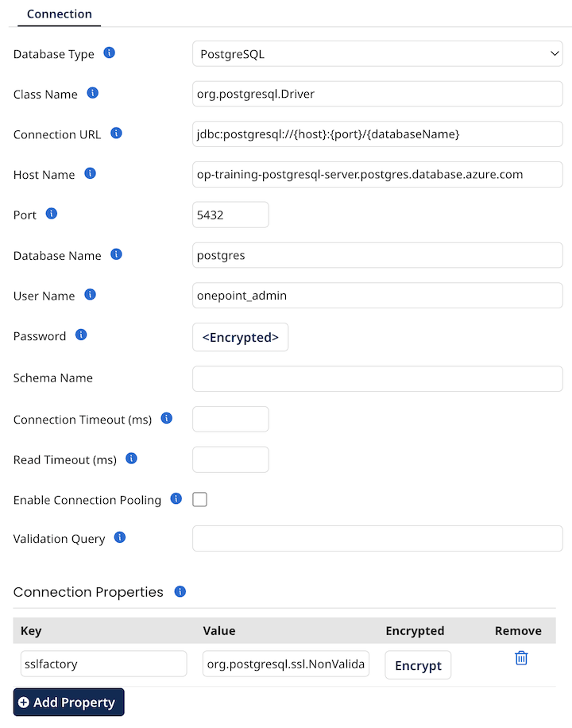Click the Connection URL info icon
Viewport: 572px width, 728px height.
click(x=116, y=134)
